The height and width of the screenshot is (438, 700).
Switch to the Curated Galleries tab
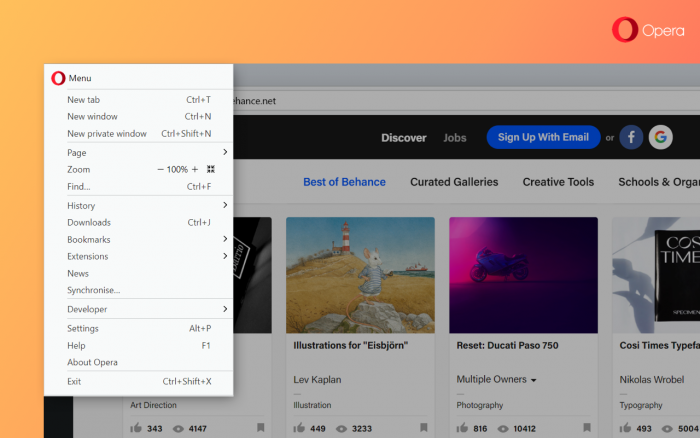[x=454, y=182]
